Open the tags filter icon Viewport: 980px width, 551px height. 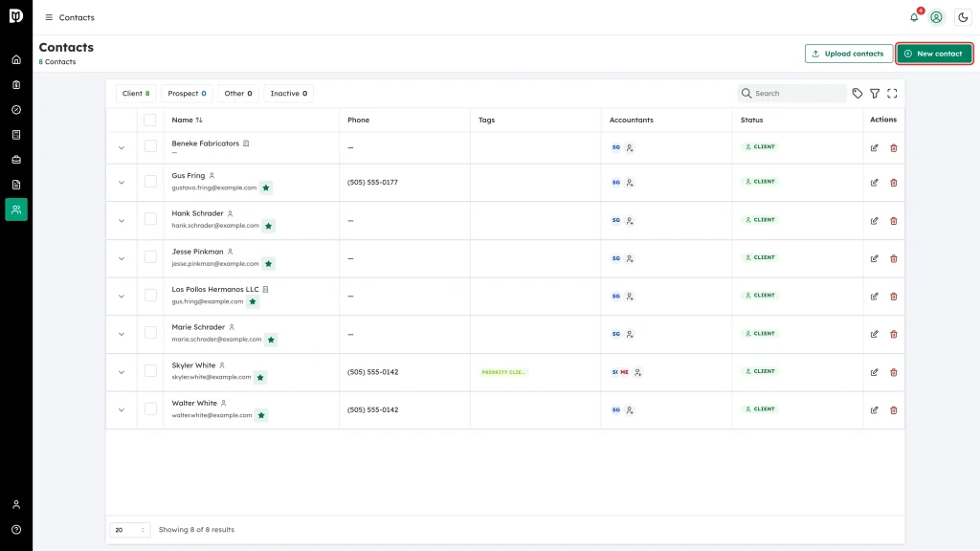[x=857, y=94]
